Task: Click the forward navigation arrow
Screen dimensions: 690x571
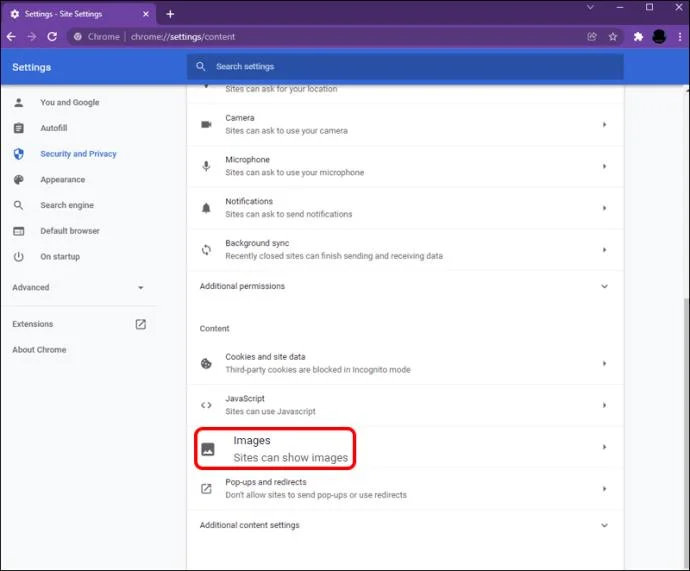Action: (x=32, y=37)
